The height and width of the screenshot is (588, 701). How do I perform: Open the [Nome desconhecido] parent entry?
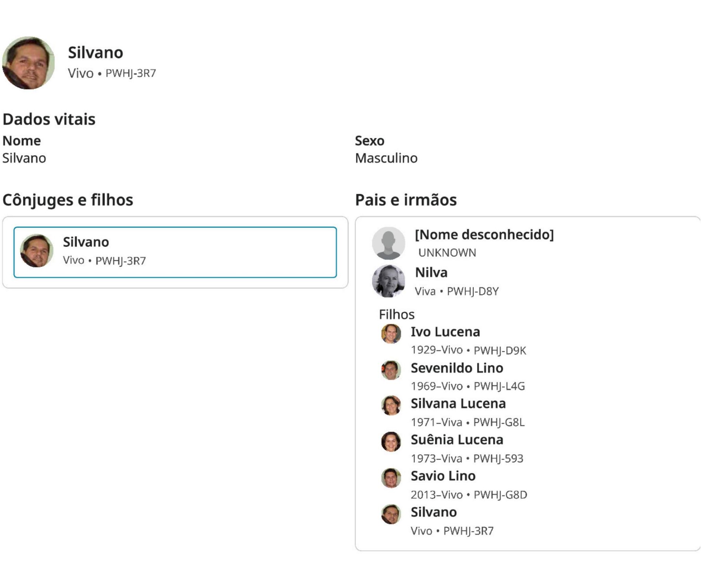484,235
